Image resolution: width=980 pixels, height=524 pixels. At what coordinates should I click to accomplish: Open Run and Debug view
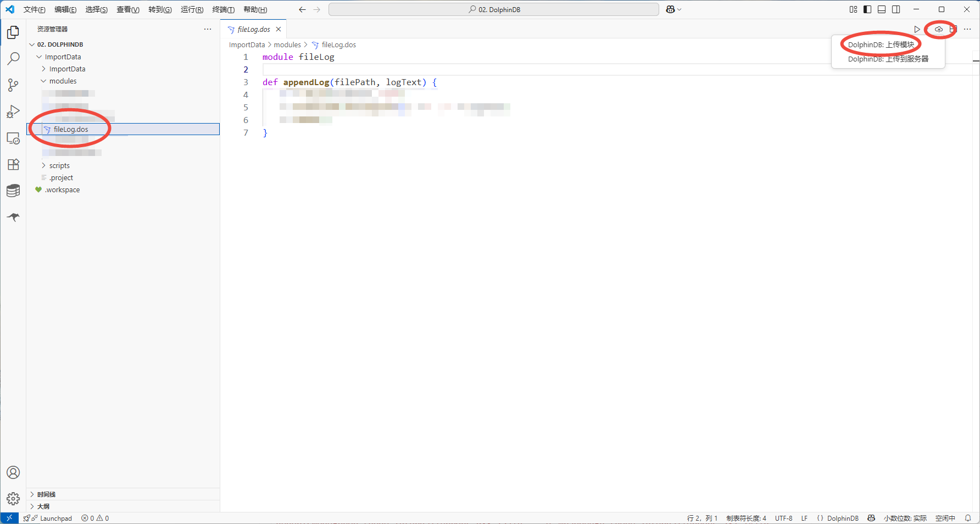click(x=13, y=112)
